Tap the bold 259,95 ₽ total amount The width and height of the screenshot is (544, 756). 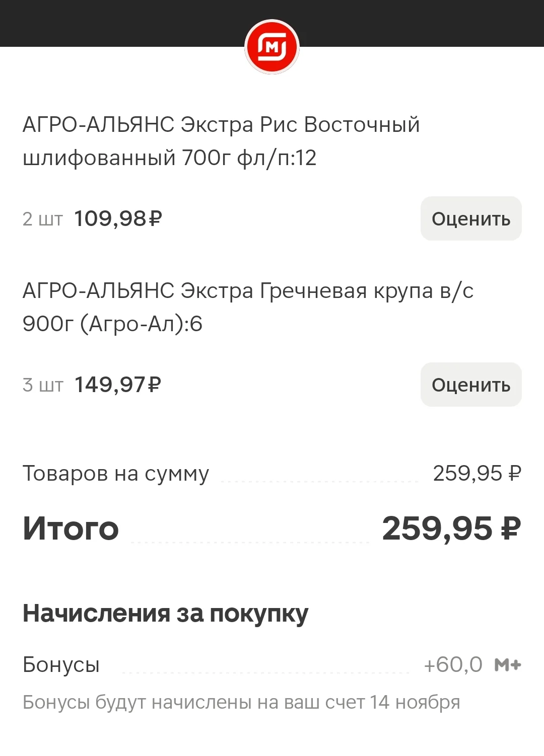451,529
